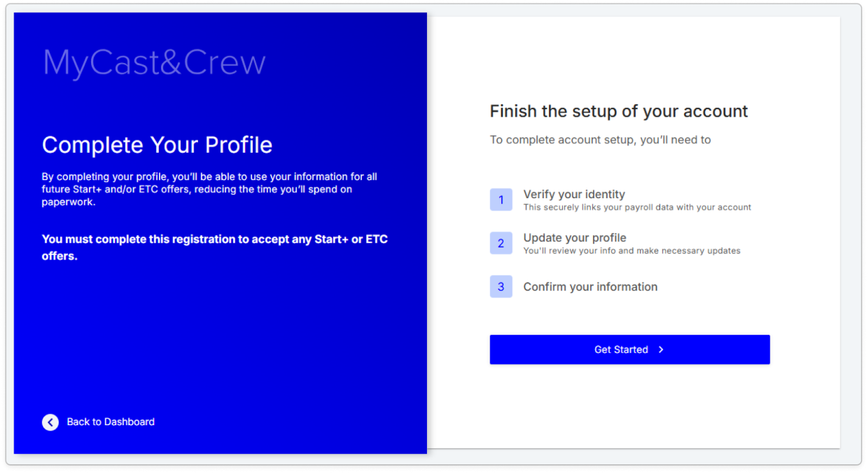Click 'This securely links your payroll data' text
The width and height of the screenshot is (868, 473).
(x=637, y=207)
